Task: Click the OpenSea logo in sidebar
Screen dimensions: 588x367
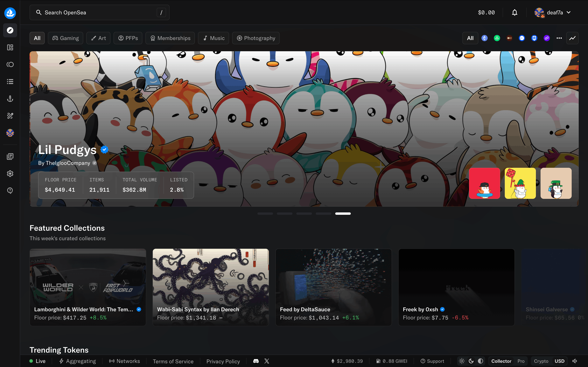Action: tap(10, 13)
